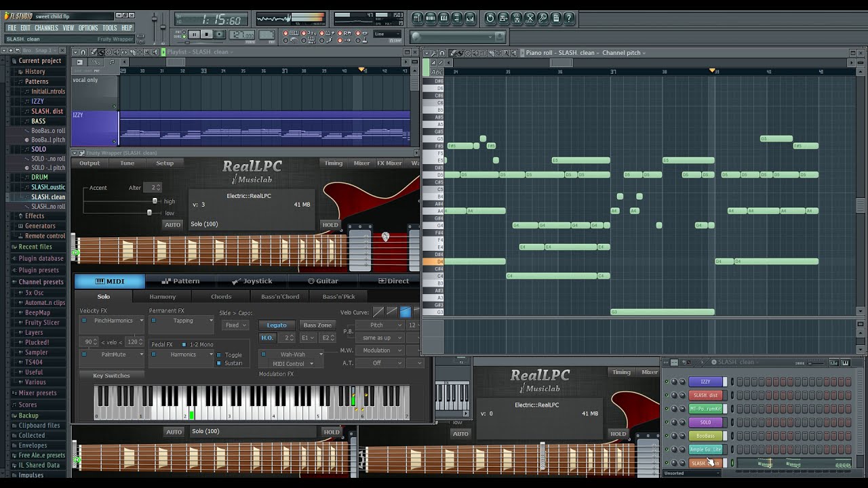The height and width of the screenshot is (488, 868).
Task: Click the save project toolbar icon
Action: coord(503,18)
